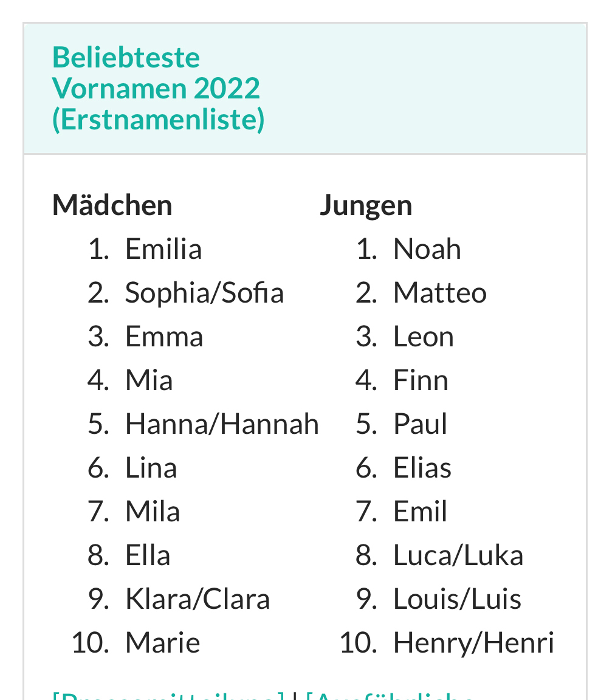Click on the name Mia
598x700 pixels.
point(149,380)
